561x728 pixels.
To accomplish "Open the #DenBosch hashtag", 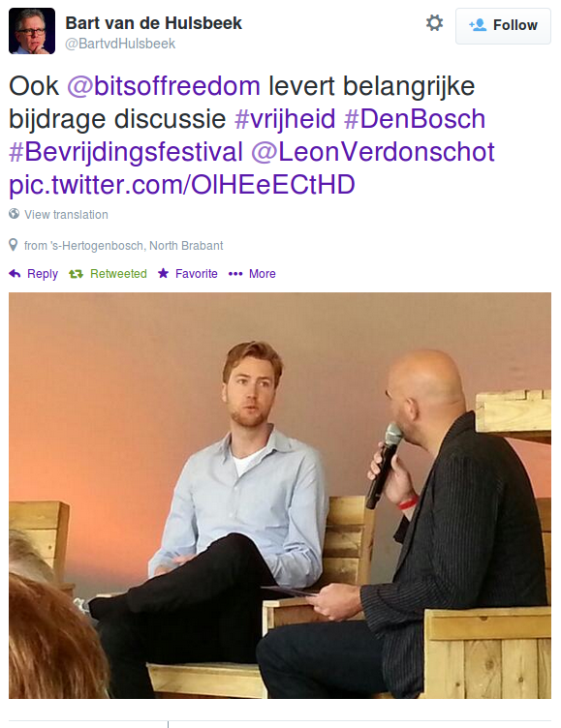I will [415, 119].
